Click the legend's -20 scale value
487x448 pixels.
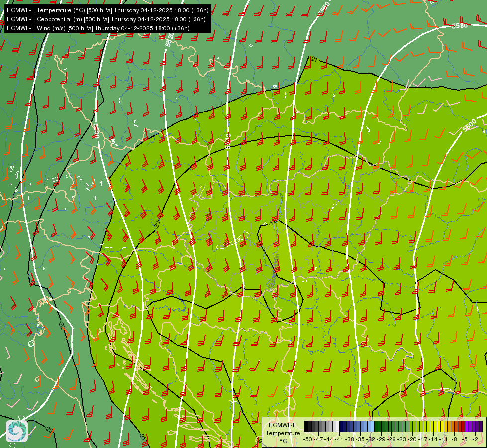point(413,439)
